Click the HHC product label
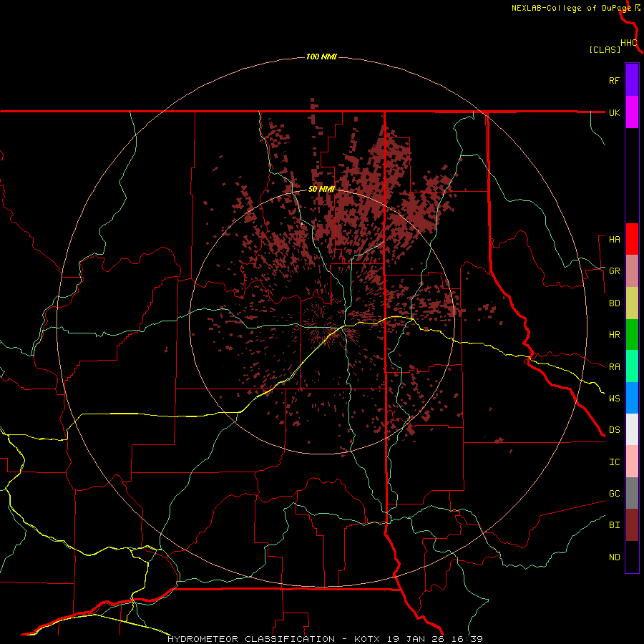Image resolution: width=644 pixels, height=644 pixels. (x=628, y=43)
